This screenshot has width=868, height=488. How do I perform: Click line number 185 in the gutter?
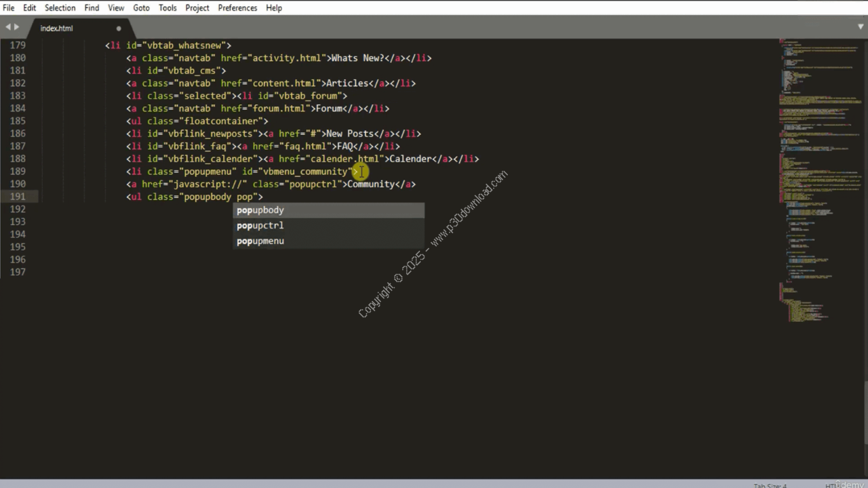click(18, 121)
